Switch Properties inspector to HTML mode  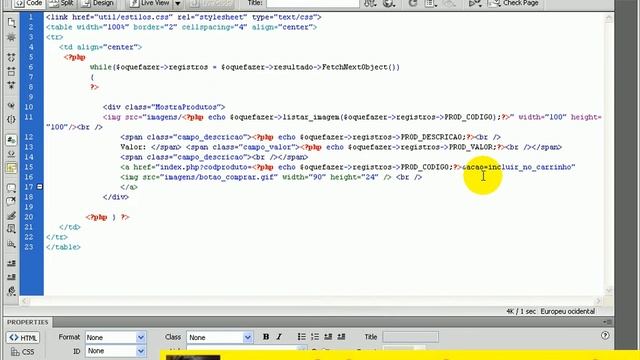pos(23,338)
